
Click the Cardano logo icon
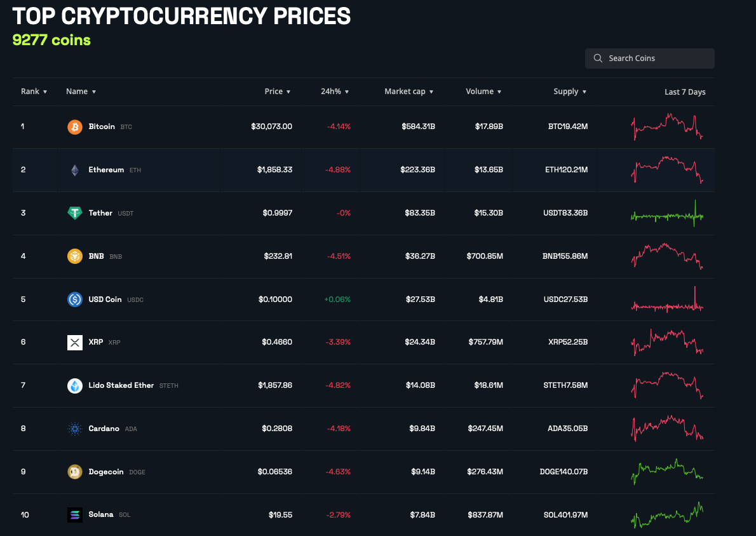point(75,429)
